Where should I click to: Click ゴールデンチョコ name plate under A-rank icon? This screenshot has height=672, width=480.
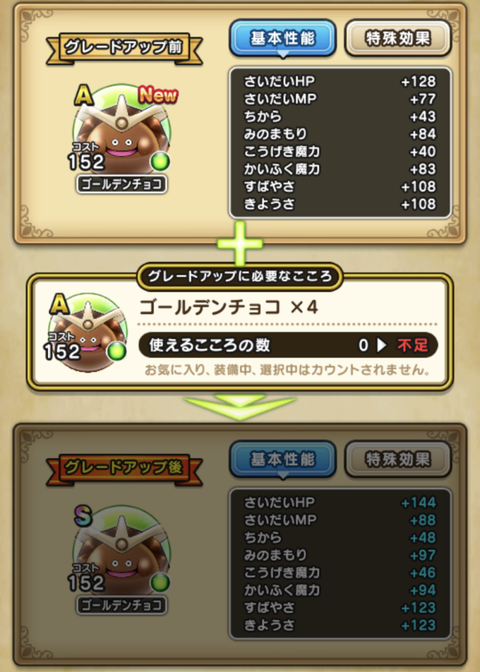(122, 184)
